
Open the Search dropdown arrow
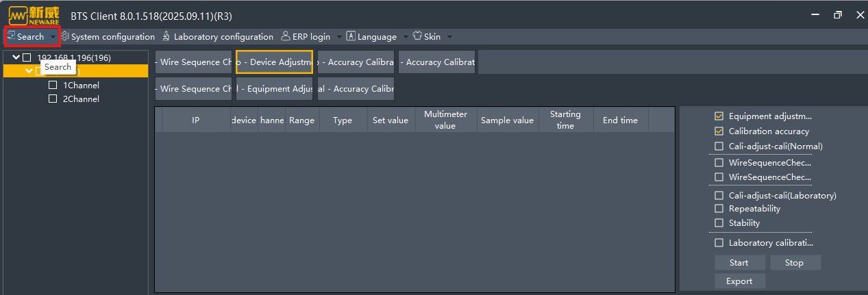coord(53,37)
